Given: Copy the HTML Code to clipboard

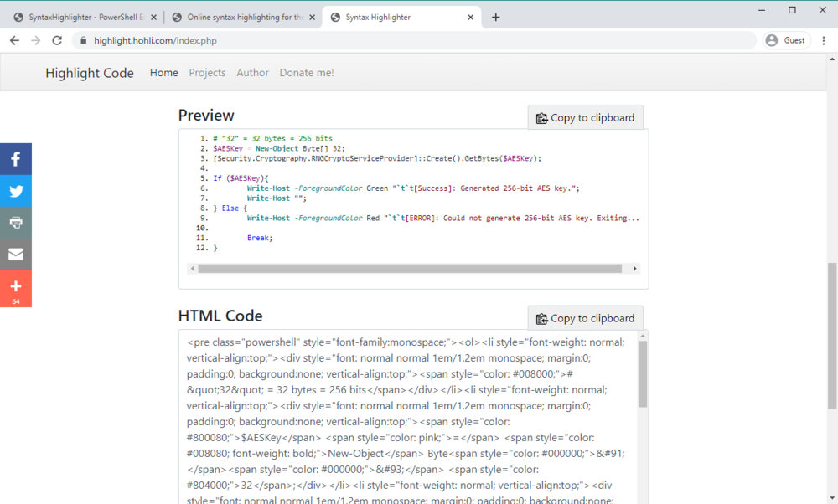Looking at the screenshot, I should click(x=585, y=318).
